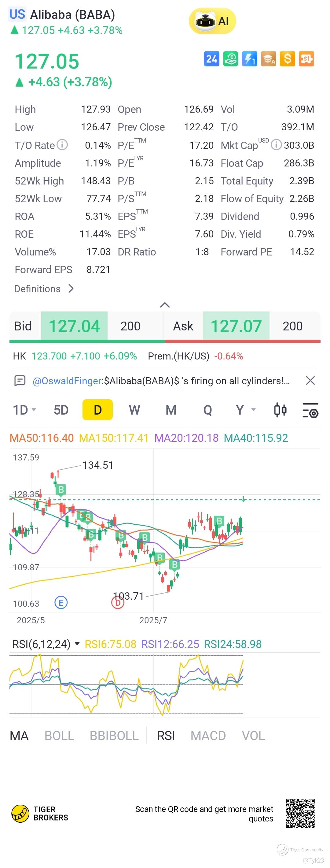The width and height of the screenshot is (330, 868).
Task: Tap the Alibaba (BABA) title
Action: 73,15
